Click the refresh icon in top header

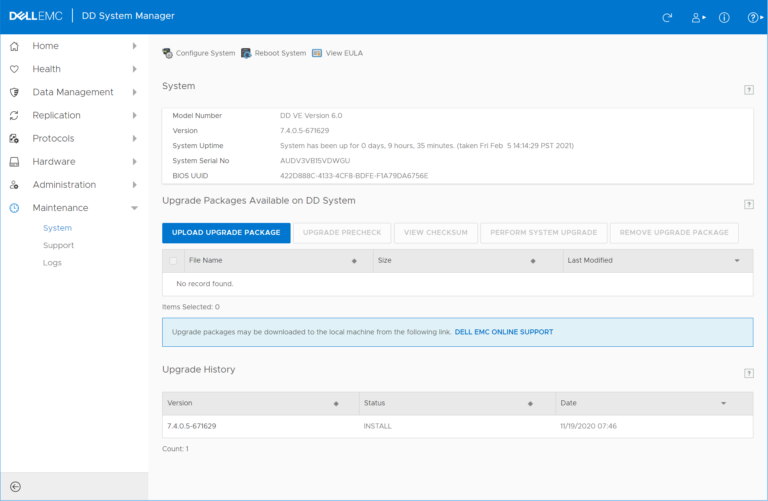click(667, 18)
